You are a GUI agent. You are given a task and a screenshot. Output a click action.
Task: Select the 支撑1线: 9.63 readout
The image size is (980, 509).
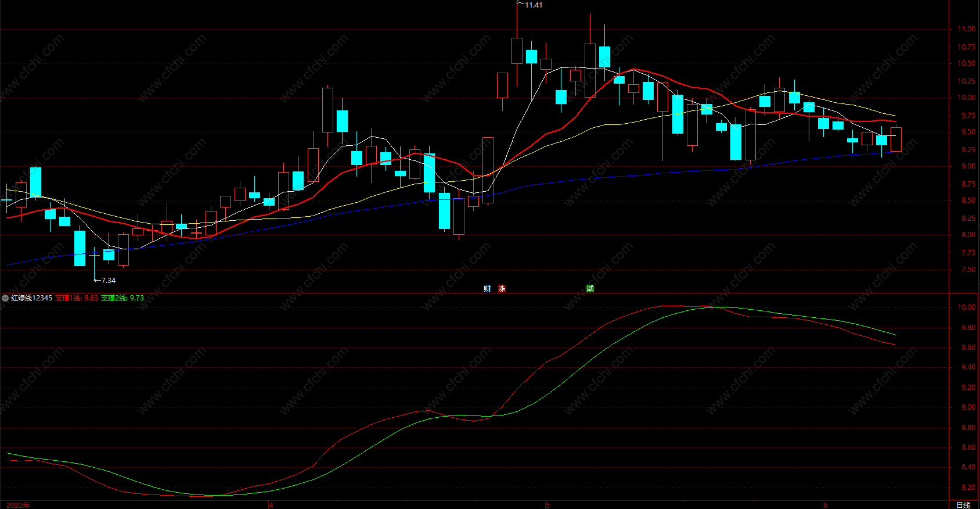77,298
